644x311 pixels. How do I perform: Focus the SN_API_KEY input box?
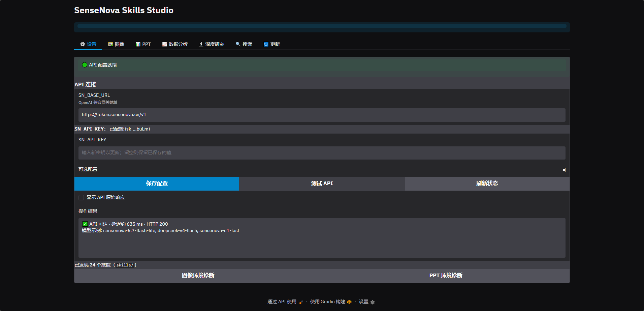(x=322, y=153)
